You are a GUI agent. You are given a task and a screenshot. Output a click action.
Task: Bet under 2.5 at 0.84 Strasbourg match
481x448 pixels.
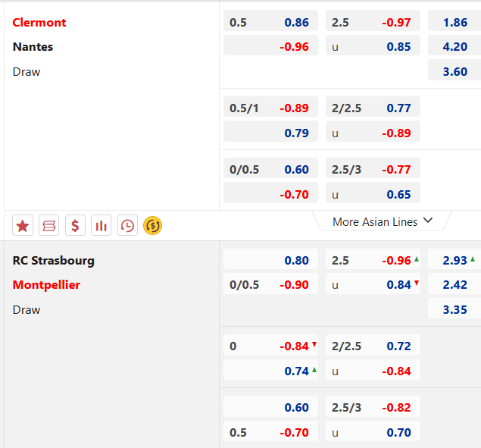[373, 284]
